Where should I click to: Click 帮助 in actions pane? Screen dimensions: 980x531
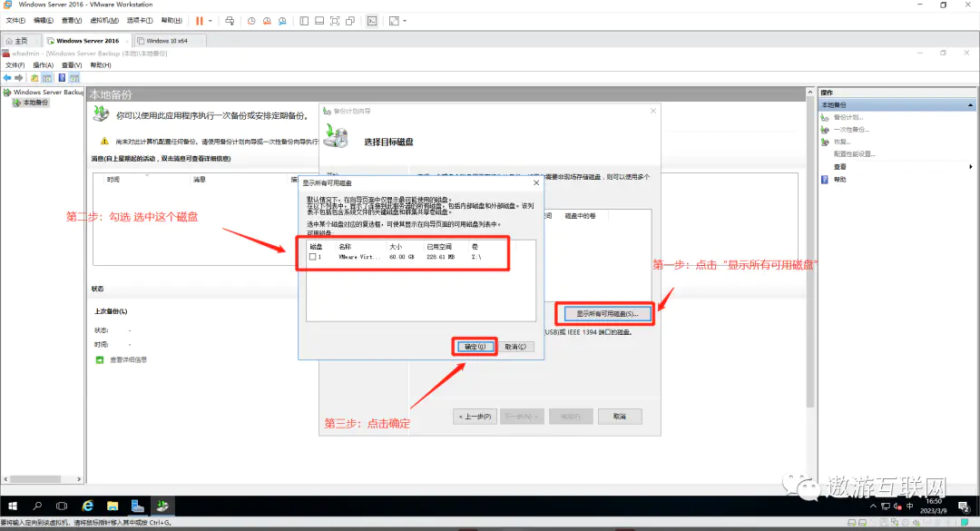[840, 180]
